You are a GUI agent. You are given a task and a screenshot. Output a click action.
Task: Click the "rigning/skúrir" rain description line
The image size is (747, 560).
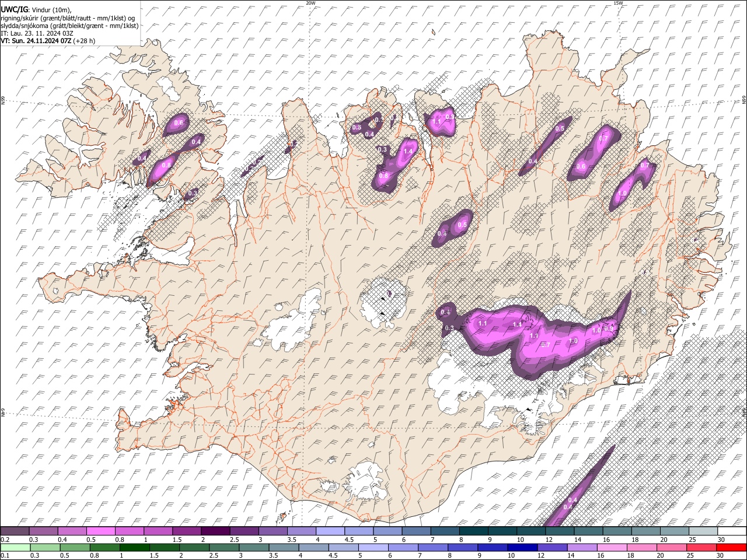click(68, 18)
